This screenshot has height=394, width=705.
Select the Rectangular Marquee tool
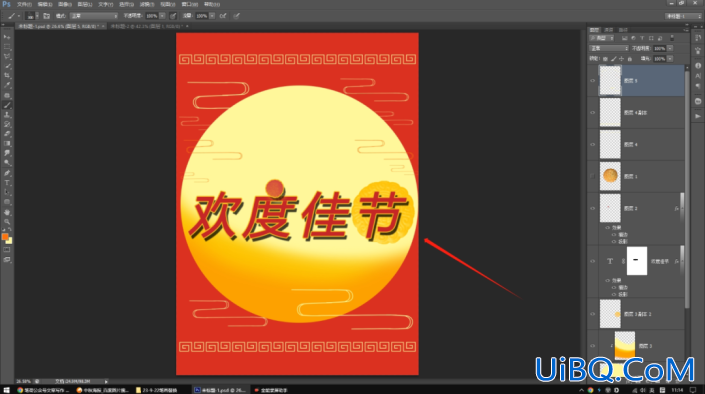coord(7,46)
